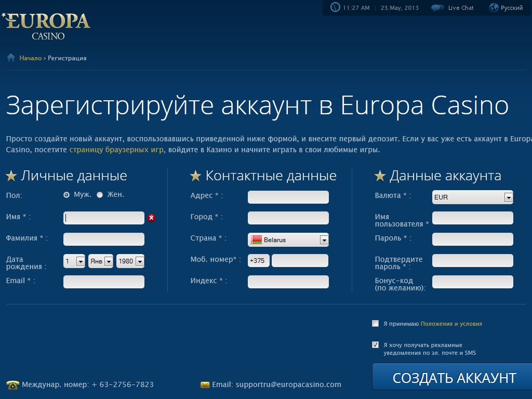Click the globe language icon
Screen dimensions: 532x399
(x=494, y=8)
